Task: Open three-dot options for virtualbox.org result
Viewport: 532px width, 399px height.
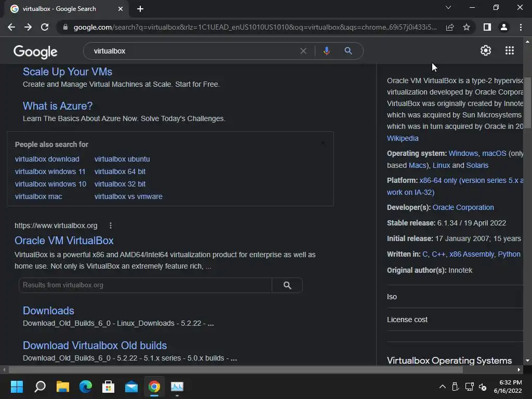Action: pyautogui.click(x=111, y=225)
